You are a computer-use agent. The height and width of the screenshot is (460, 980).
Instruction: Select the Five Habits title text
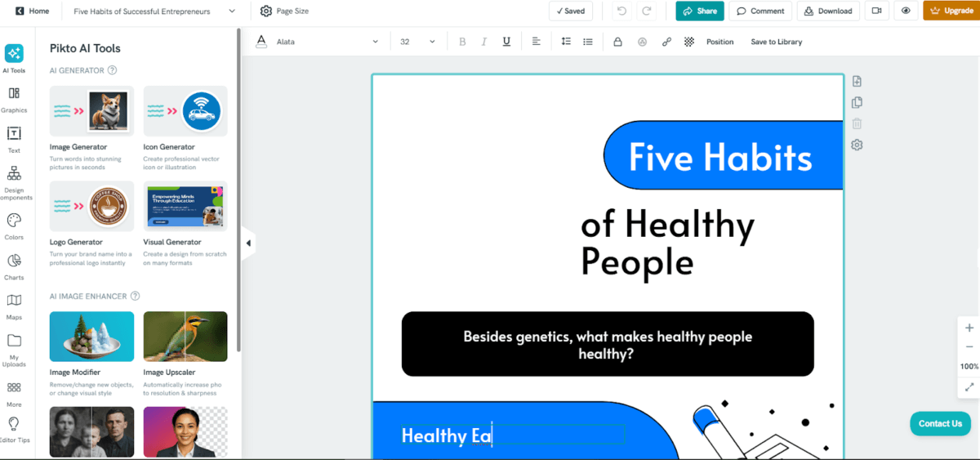tap(720, 156)
